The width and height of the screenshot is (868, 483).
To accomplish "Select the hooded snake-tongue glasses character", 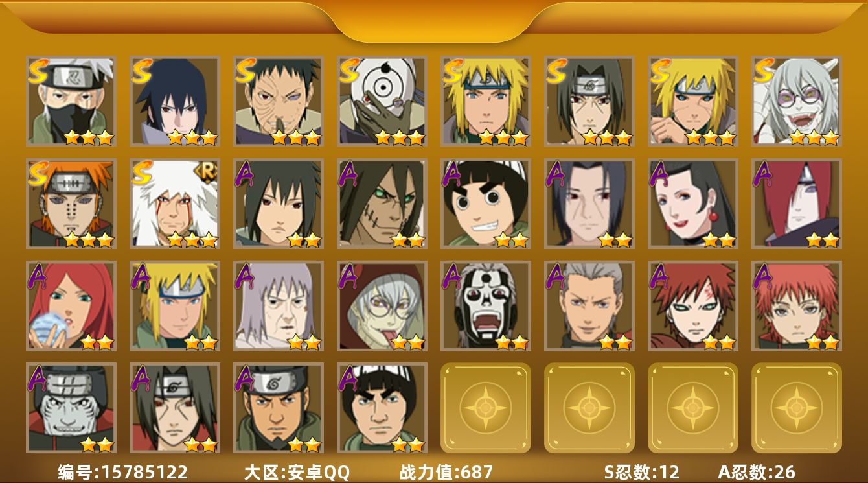I will point(382,306).
